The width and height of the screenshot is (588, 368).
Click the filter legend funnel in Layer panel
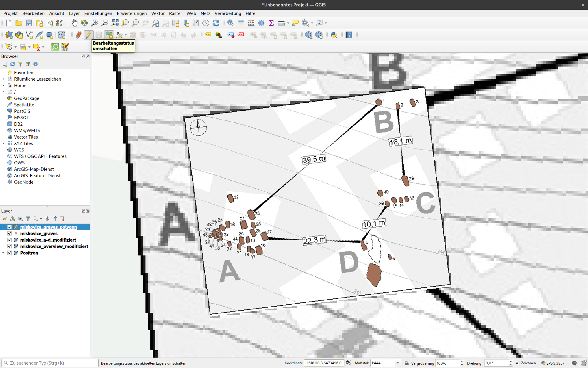tap(28, 219)
